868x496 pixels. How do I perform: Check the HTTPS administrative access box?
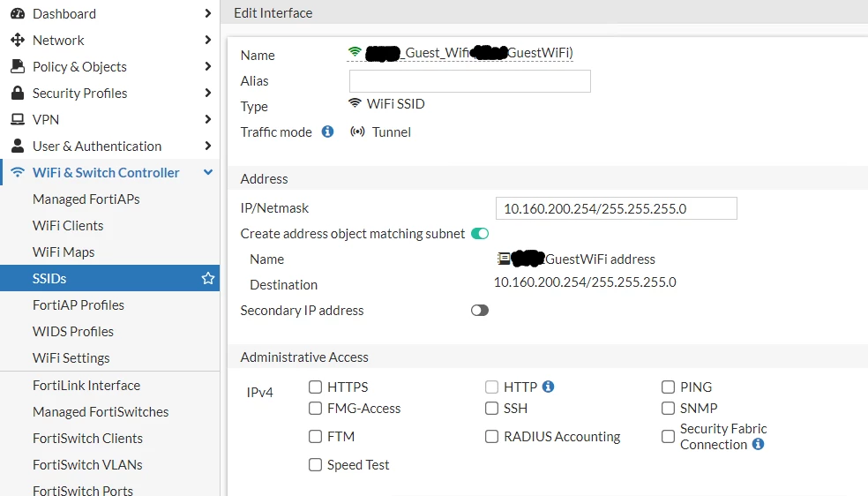pyautogui.click(x=315, y=387)
